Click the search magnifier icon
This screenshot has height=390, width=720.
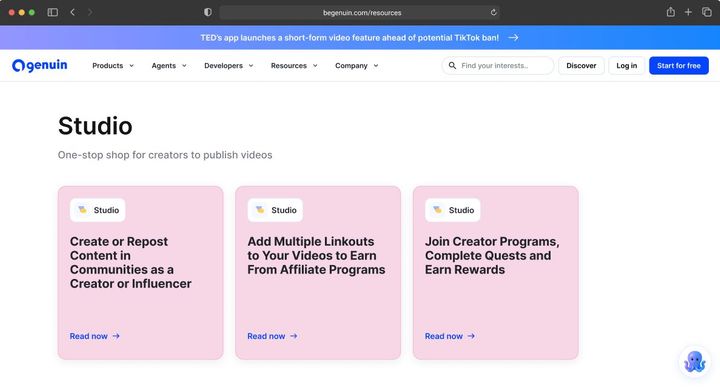coord(452,66)
